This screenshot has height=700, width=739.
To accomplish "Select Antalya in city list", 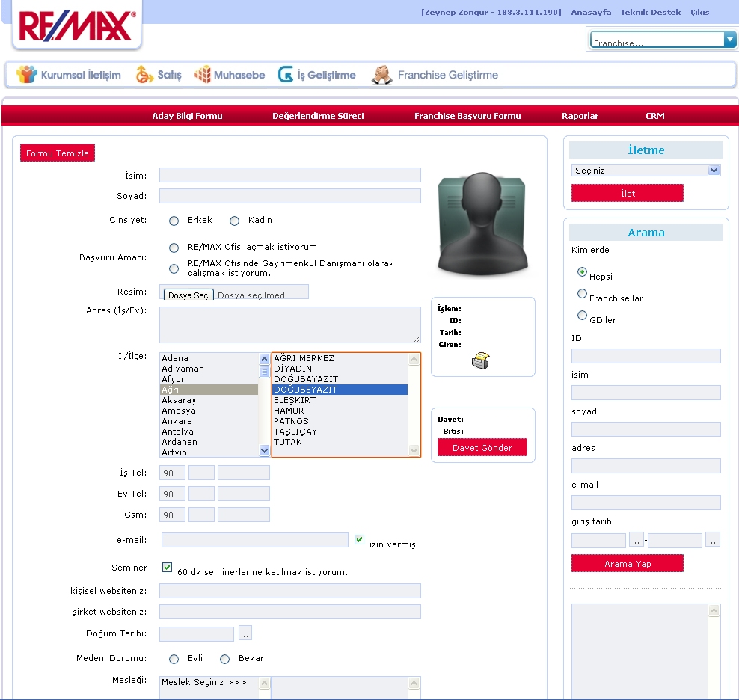I will pyautogui.click(x=209, y=432).
